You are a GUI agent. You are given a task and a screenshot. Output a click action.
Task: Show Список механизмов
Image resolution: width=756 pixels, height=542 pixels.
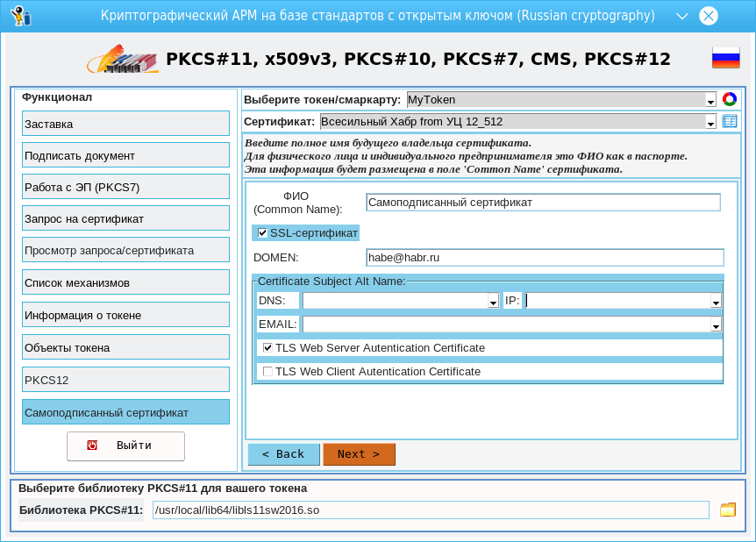click(125, 282)
